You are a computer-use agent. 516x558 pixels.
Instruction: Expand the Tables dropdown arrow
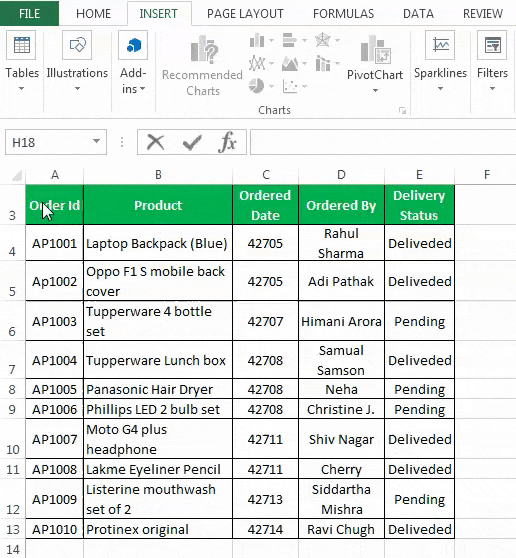[x=21, y=88]
